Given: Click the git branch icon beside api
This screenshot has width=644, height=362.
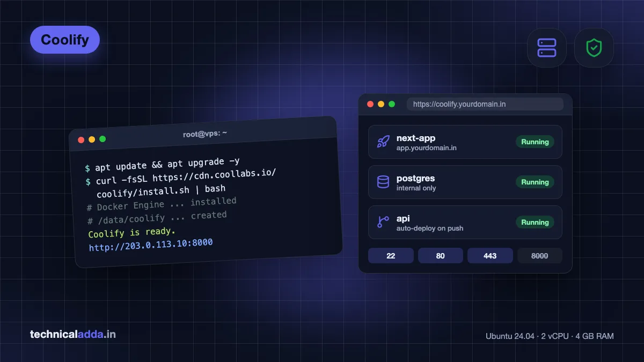Looking at the screenshot, I should point(383,222).
